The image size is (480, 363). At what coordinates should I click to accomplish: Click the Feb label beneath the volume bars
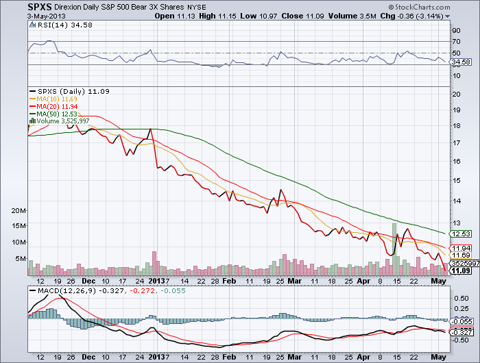pos(229,281)
